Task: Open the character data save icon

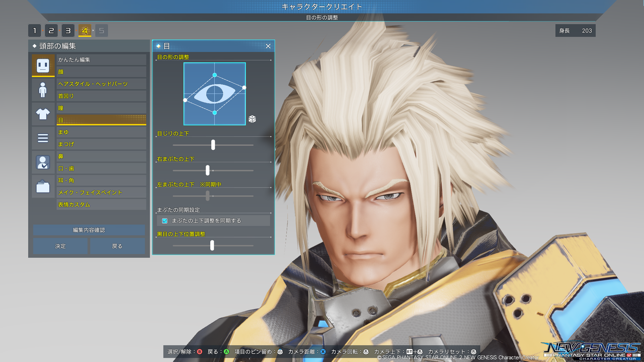Action: 43,162
